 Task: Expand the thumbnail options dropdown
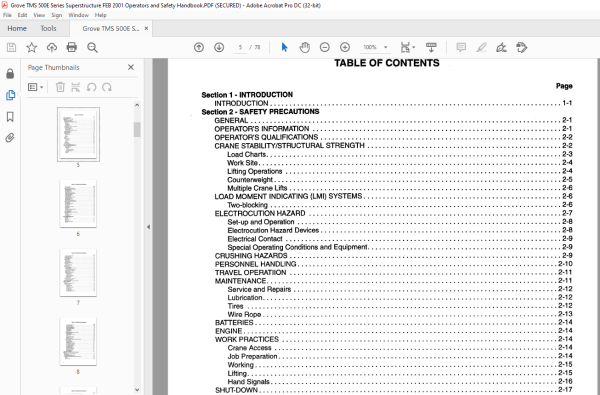point(36,87)
